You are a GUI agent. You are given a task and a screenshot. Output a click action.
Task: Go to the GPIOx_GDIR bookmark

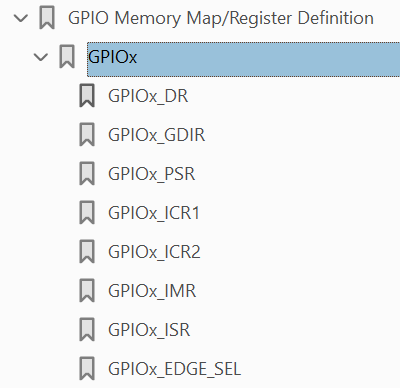coord(156,135)
